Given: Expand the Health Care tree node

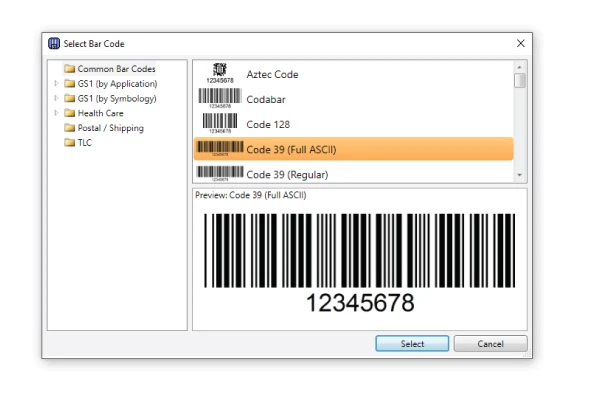Looking at the screenshot, I should (56, 114).
